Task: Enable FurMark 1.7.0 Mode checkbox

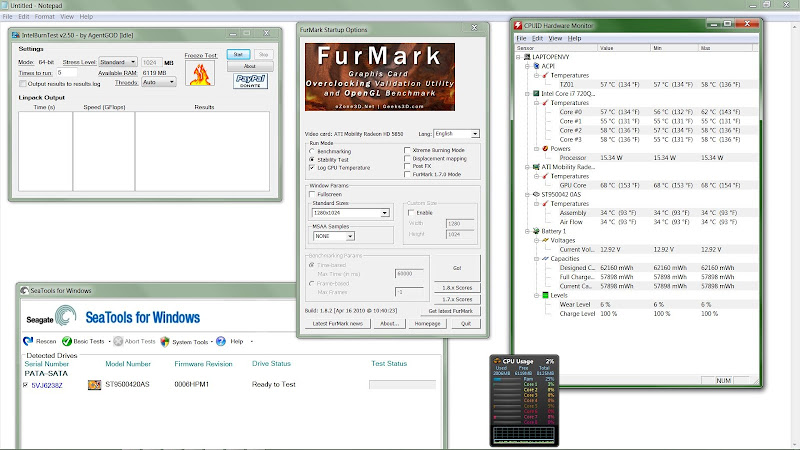Action: [x=407, y=174]
